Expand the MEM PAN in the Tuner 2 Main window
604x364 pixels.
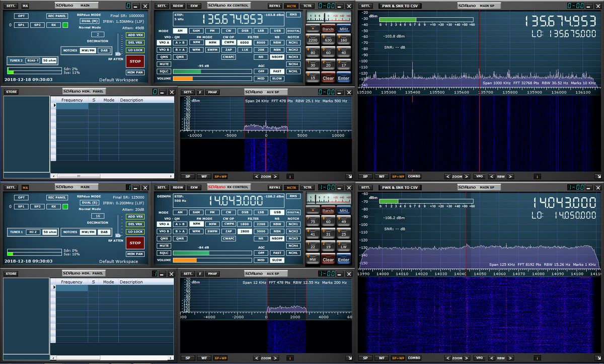pyautogui.click(x=135, y=72)
